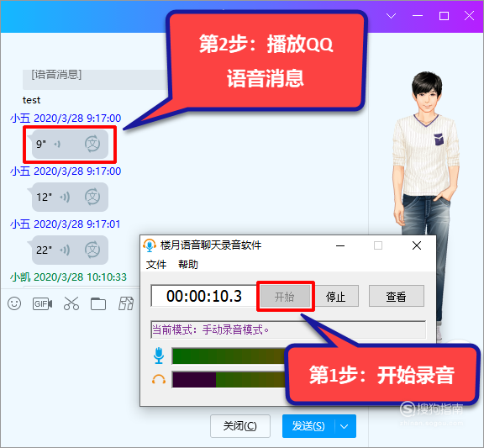Click the GIF video icon in the chat toolbar
Image resolution: width=484 pixels, height=448 pixels.
42,303
